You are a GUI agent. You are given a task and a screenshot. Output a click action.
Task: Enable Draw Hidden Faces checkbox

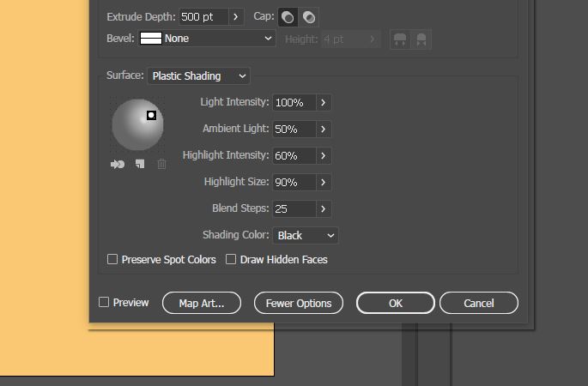[x=231, y=259]
